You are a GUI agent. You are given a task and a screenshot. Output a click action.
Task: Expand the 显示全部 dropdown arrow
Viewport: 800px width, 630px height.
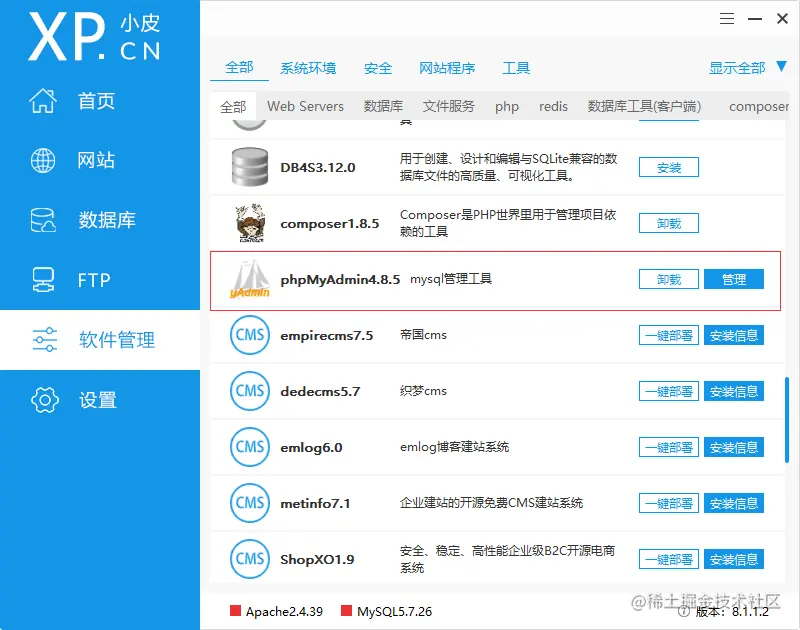782,66
